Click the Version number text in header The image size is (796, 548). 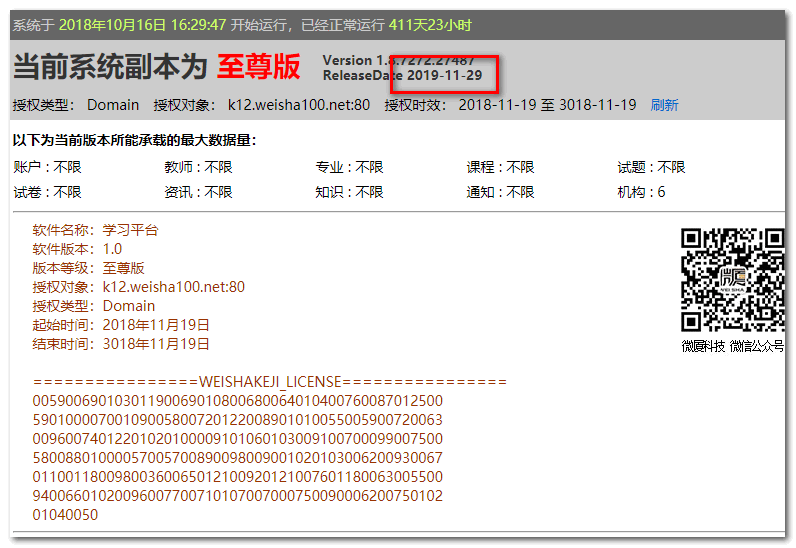[x=398, y=60]
